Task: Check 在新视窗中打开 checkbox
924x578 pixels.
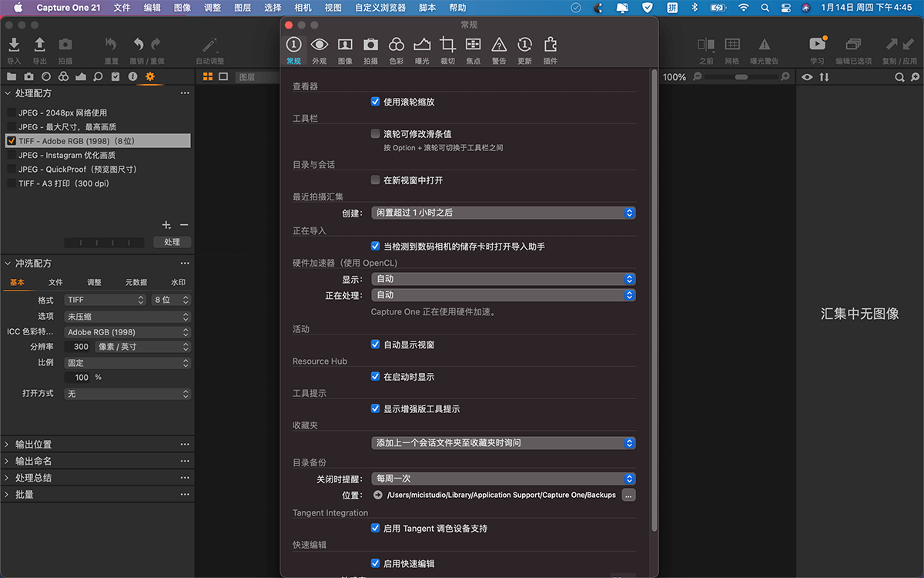Action: (375, 180)
